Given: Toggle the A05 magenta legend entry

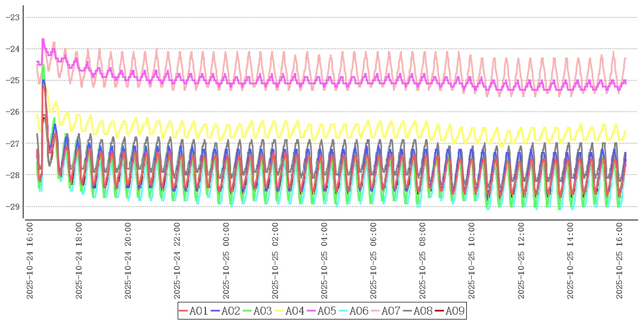Looking at the screenshot, I should pyautogui.click(x=321, y=311).
